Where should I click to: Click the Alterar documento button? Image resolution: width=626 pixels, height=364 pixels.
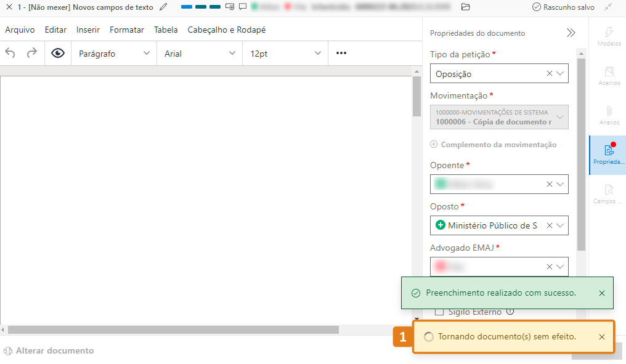click(49, 350)
